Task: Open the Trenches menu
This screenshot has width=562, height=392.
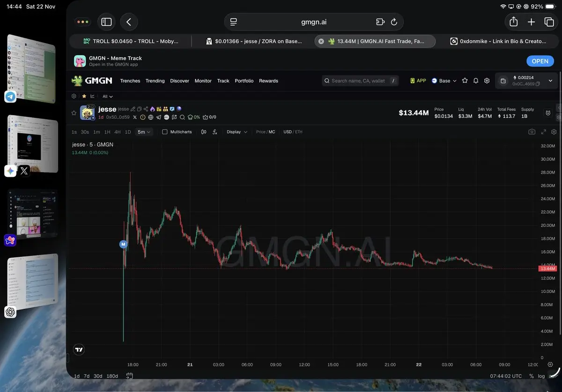Action: click(130, 81)
